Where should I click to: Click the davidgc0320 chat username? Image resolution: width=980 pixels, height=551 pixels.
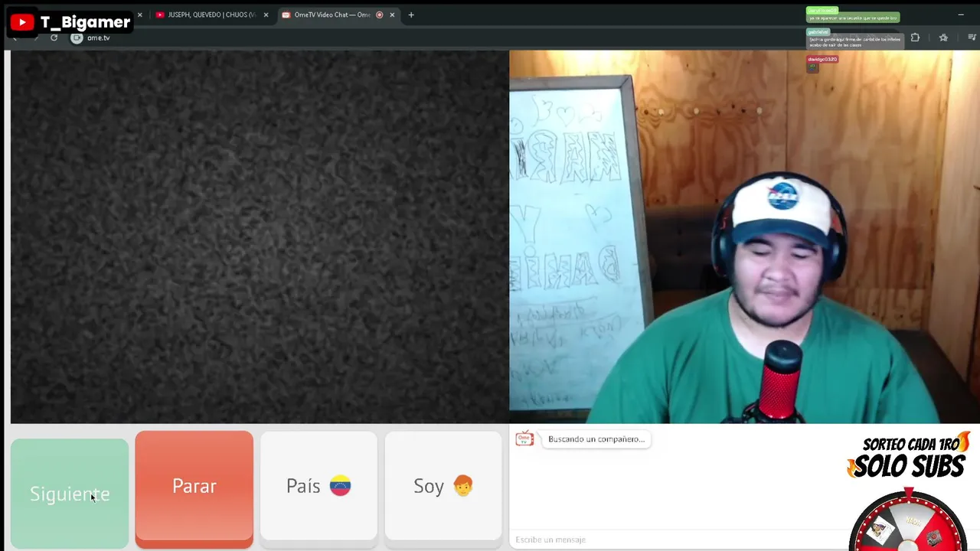(822, 59)
